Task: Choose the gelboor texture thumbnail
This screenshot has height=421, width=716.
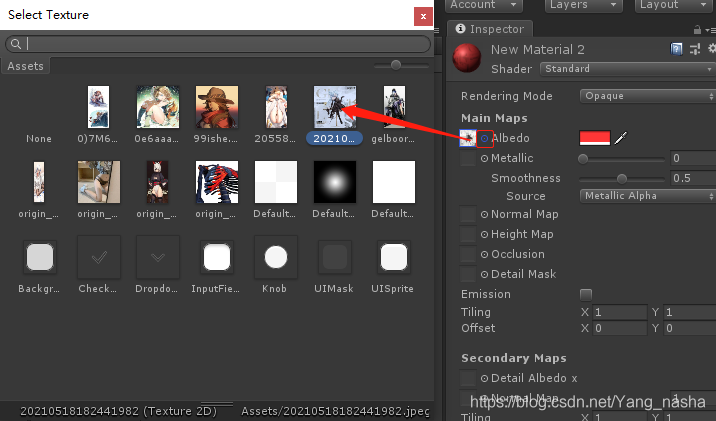Action: (394, 107)
